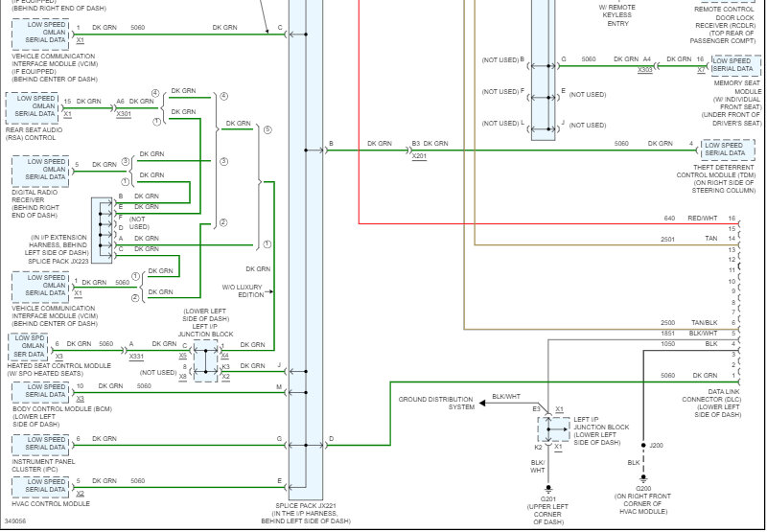Click the X301 connector label
Image resolution: width=767 pixels, height=532 pixels.
[x=124, y=114]
